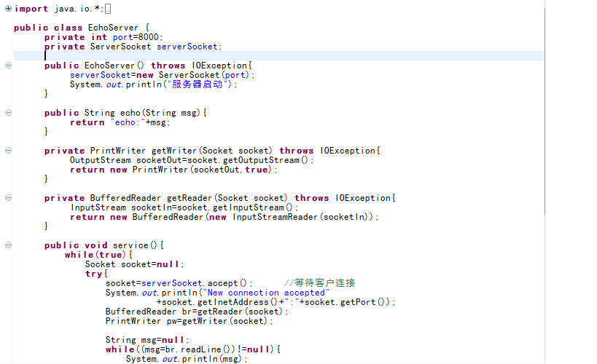The image size is (597, 364).
Task: Click 'echo(String msg)' method signature
Action: pyautogui.click(x=160, y=113)
